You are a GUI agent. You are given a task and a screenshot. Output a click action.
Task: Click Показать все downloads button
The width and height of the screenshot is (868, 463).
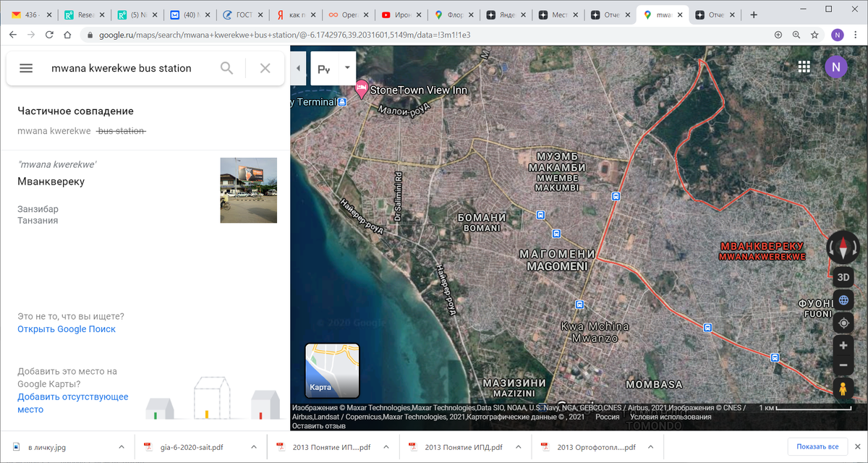[817, 447]
